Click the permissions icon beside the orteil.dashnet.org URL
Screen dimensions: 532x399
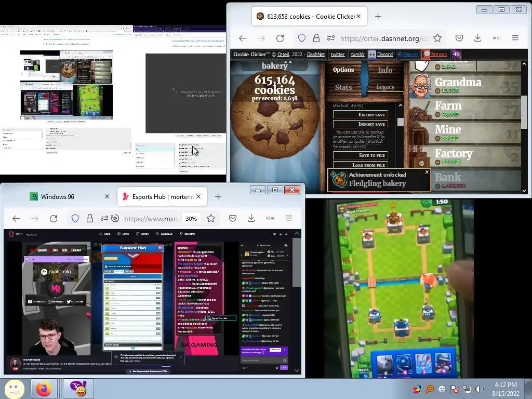pyautogui.click(x=331, y=38)
